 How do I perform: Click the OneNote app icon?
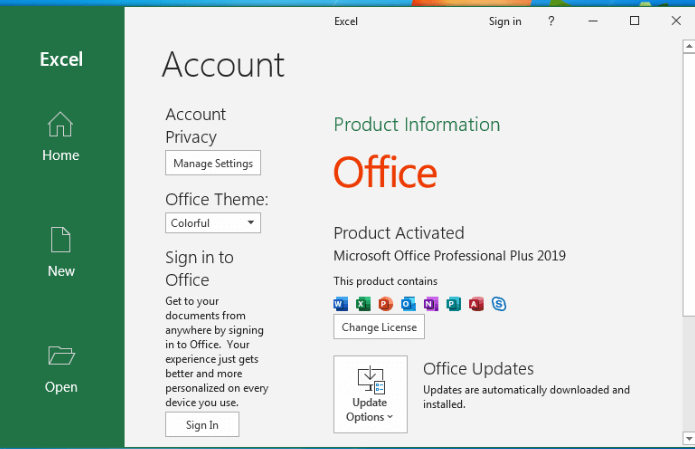[431, 304]
